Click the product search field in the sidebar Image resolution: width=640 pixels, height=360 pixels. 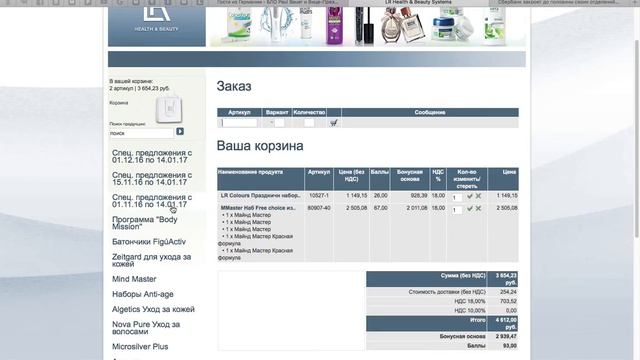141,133
